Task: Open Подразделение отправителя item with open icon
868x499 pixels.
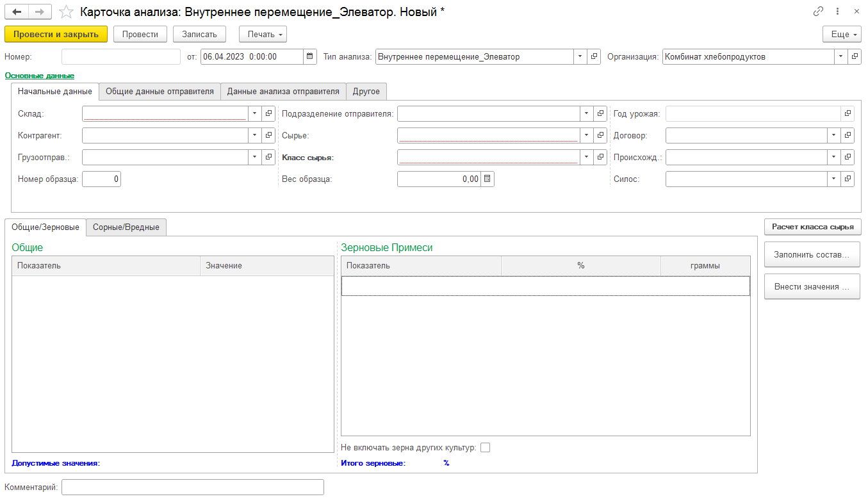Action: [600, 113]
